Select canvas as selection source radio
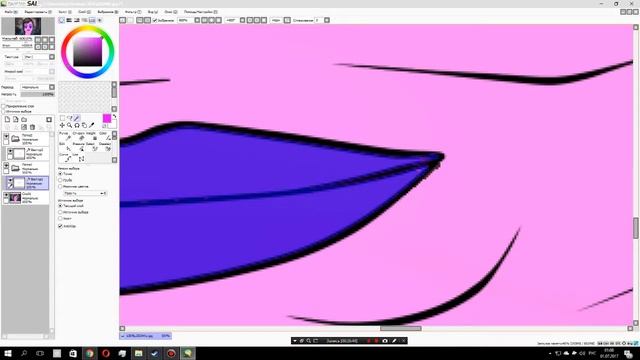 (60, 218)
